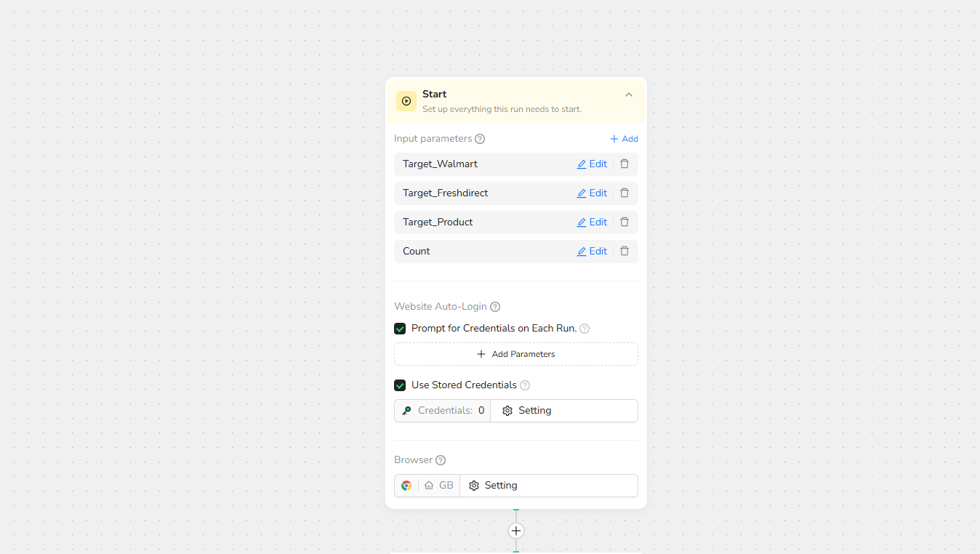Click the Start node play icon
The height and width of the screenshot is (554, 980).
click(x=406, y=101)
